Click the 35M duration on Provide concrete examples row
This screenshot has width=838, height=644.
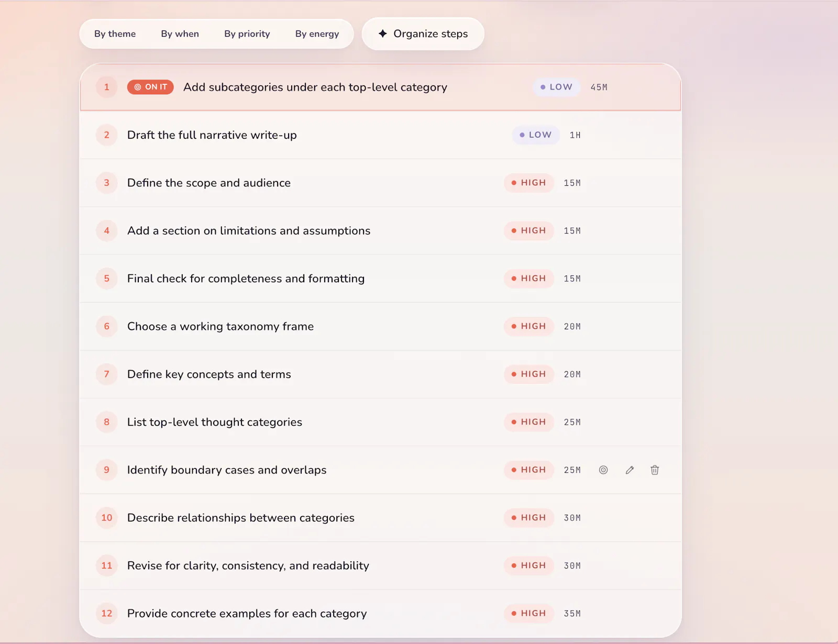point(572,614)
